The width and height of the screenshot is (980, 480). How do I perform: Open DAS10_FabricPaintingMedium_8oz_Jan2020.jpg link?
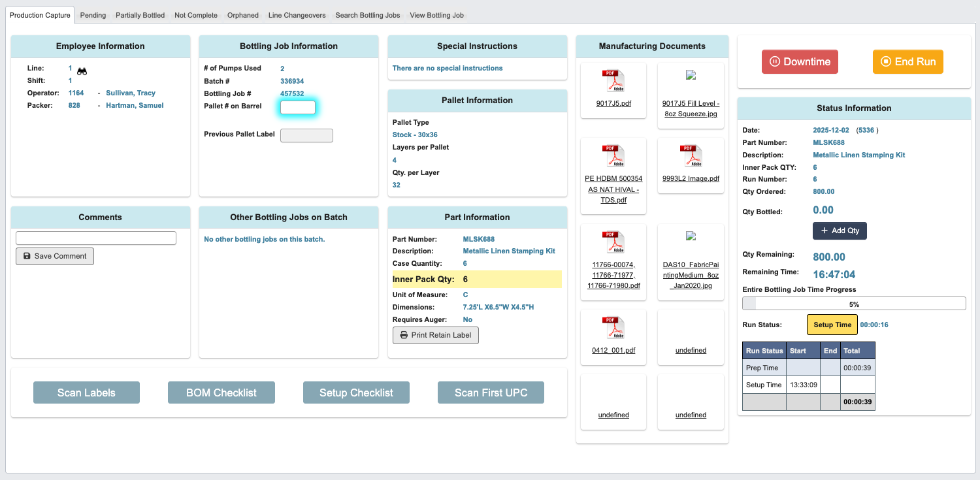click(691, 275)
